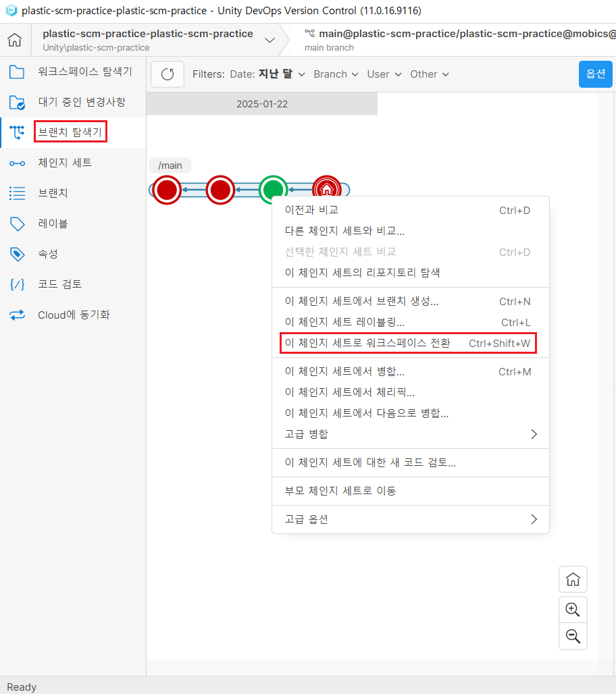Click the 브랜치 탐색기 branch icon
The image size is (616, 694).
pos(17,132)
